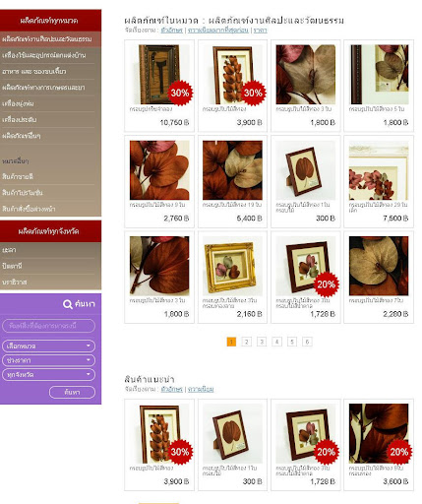This screenshot has width=422, height=504.
Task: Open gold framed leaf product priced 2,160 ฿
Action: [x=232, y=266]
